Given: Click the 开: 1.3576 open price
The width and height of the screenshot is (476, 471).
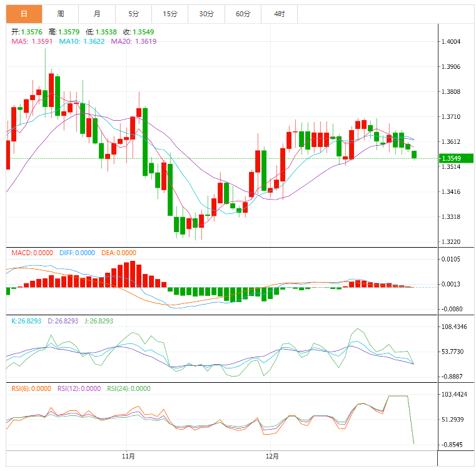Looking at the screenshot, I should pyautogui.click(x=27, y=32).
